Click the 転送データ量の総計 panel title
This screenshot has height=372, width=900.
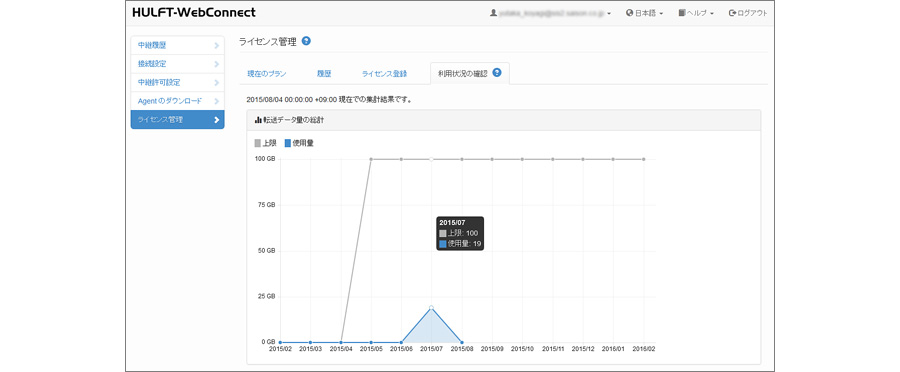[x=294, y=120]
